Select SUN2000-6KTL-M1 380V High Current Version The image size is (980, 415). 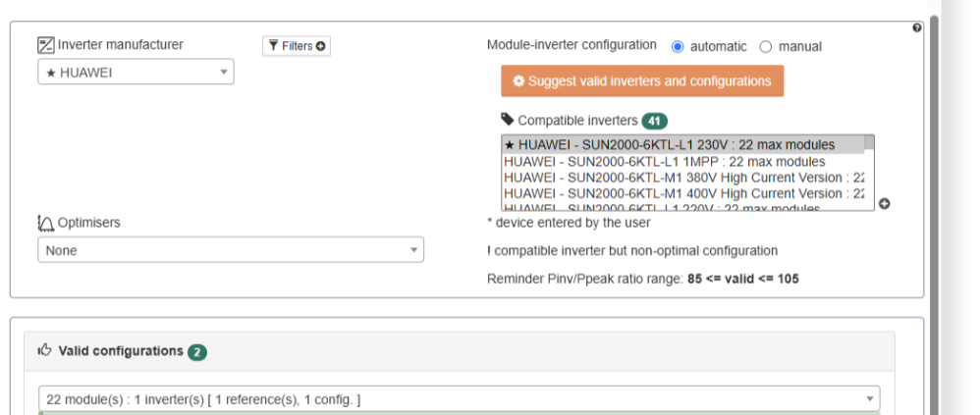[x=683, y=178]
